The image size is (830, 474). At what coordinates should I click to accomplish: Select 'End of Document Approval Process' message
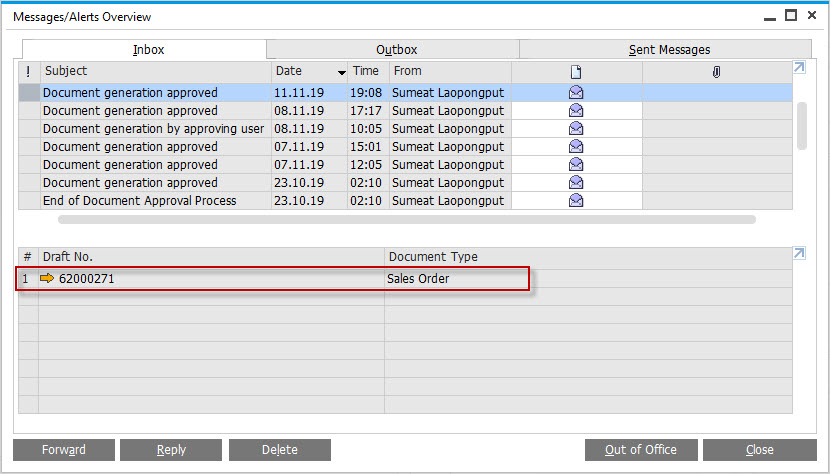[x=140, y=201]
